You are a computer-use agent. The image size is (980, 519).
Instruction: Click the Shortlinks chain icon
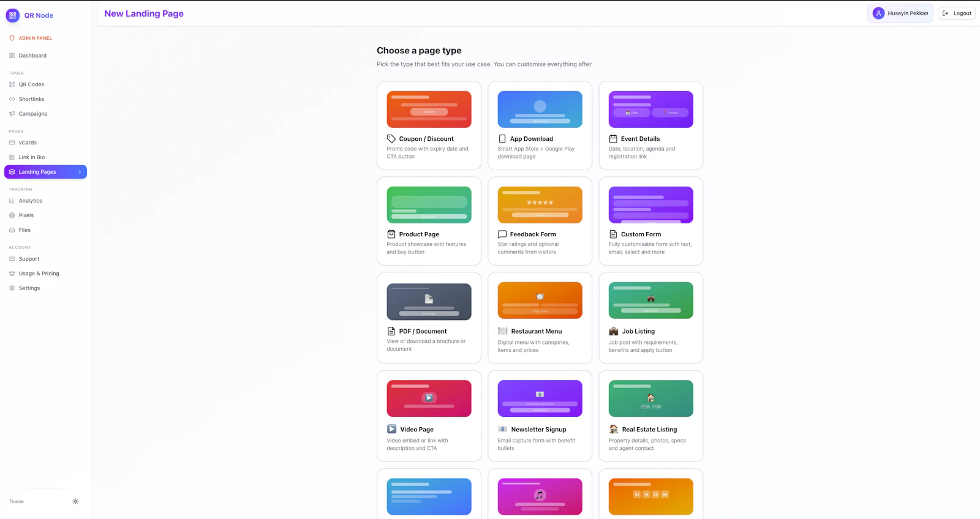coord(12,99)
